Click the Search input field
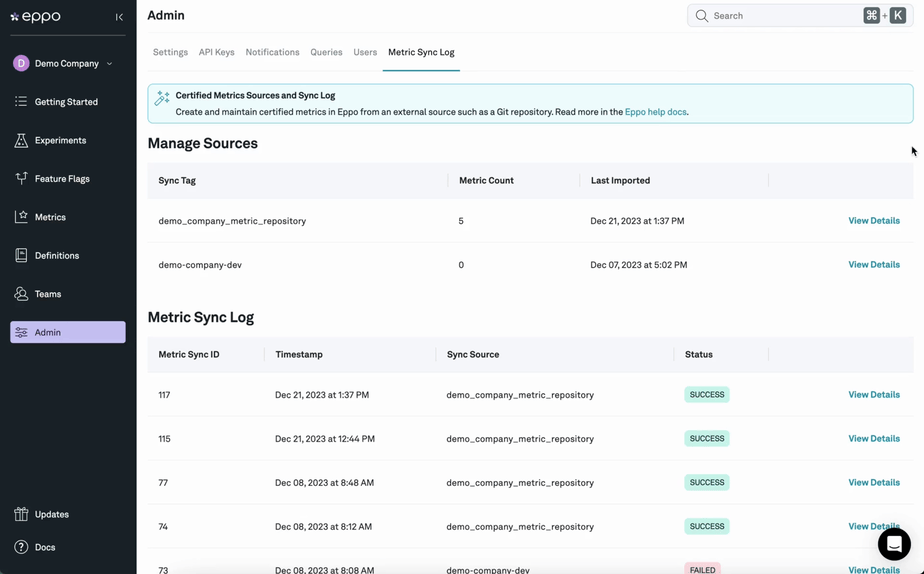Screen dimensions: 924x574 click(780, 16)
